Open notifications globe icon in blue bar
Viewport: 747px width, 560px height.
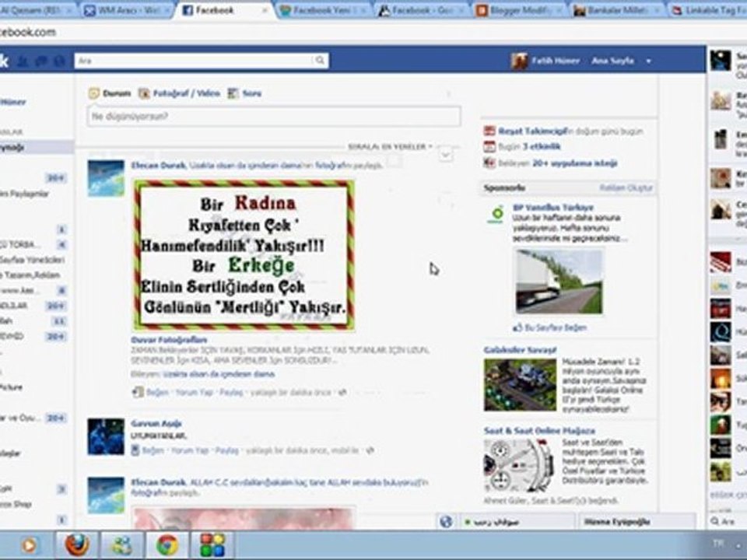(x=59, y=61)
